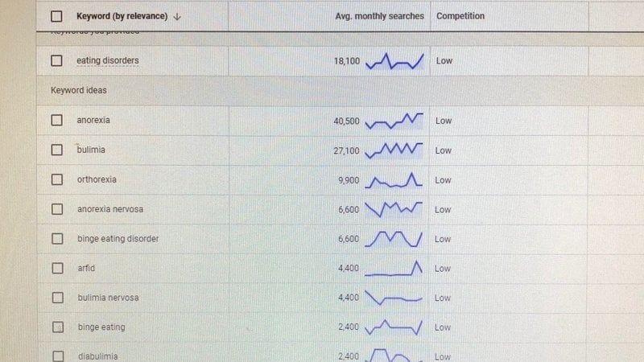
Task: Check the anorexia keyword checkbox
Action: point(56,121)
